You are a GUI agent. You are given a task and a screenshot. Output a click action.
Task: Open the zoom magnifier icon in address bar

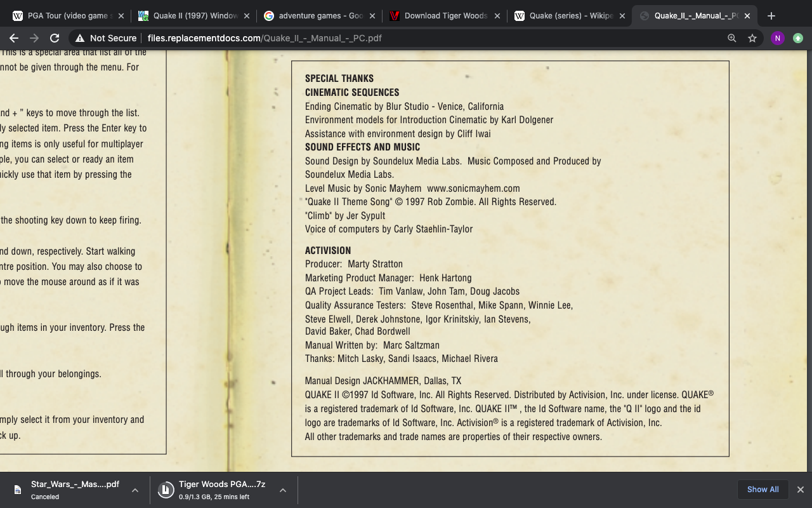(732, 38)
